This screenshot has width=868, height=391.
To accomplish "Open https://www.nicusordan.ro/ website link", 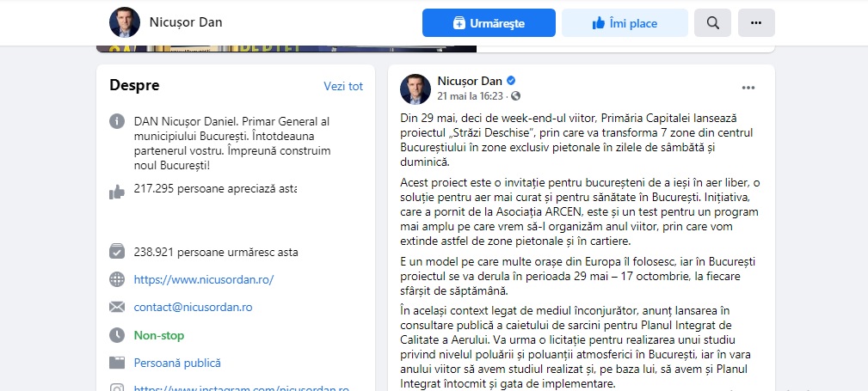I will click(204, 279).
